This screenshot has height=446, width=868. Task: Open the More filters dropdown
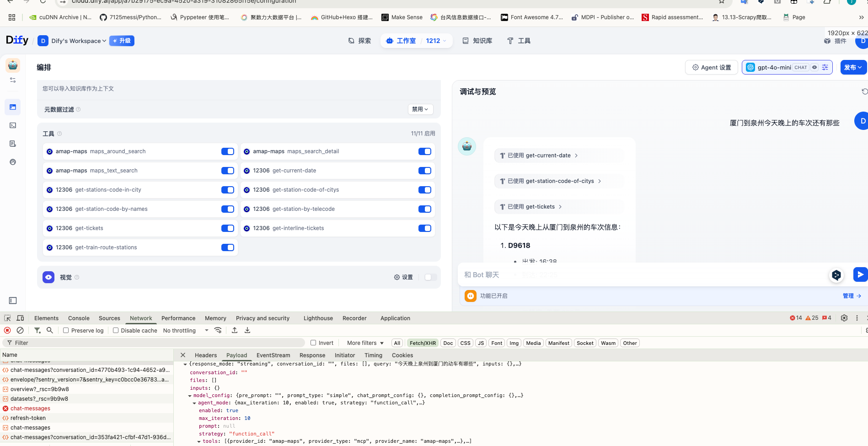tap(365, 343)
